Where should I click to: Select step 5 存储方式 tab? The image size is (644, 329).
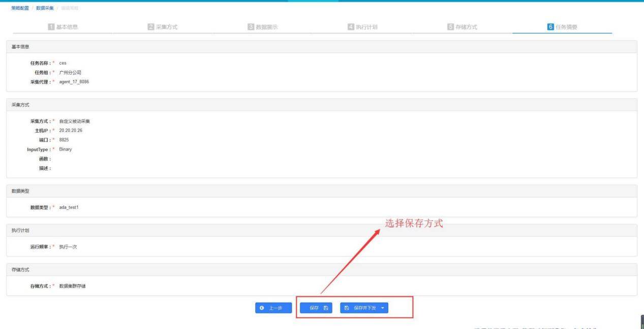pos(462,26)
